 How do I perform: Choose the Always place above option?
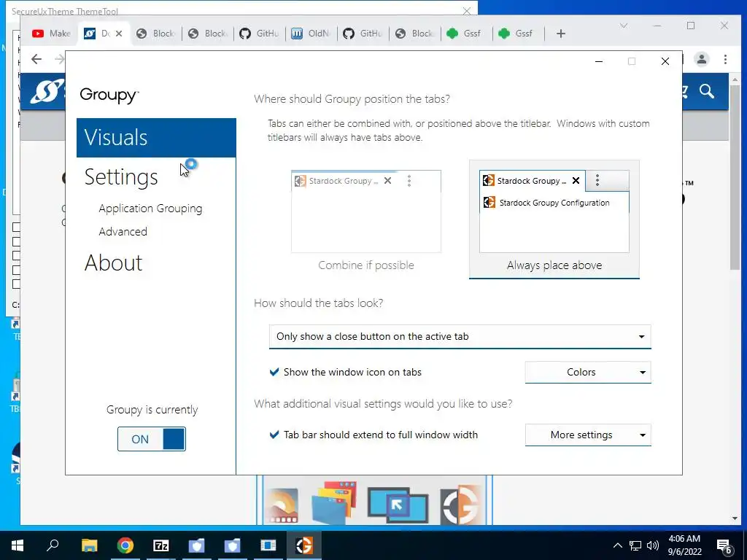(x=554, y=219)
